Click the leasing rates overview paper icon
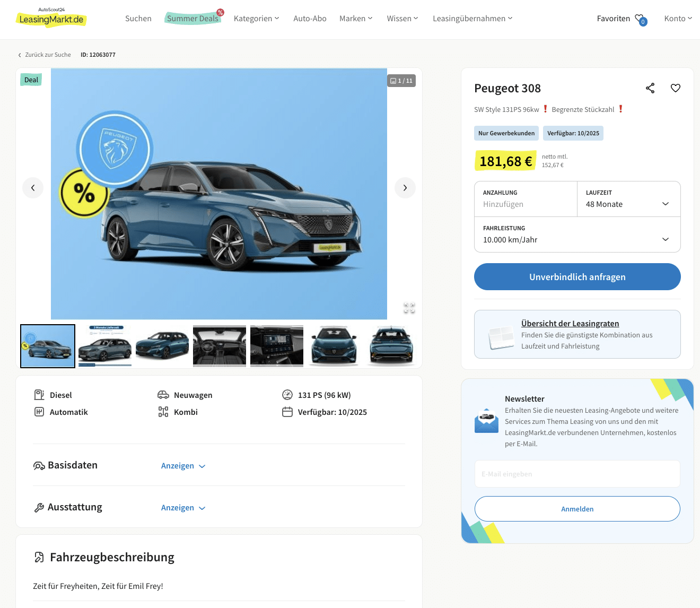Image resolution: width=700 pixels, height=608 pixels. pyautogui.click(x=501, y=337)
